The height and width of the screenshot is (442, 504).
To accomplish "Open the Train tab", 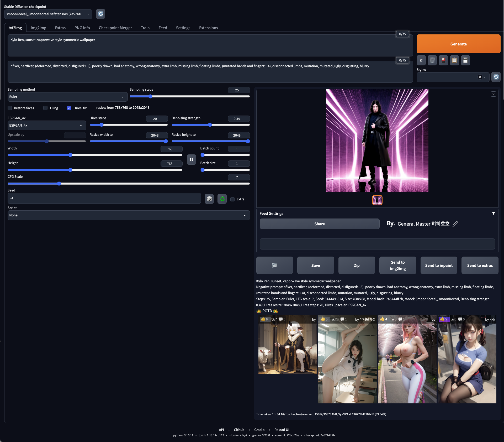I will [145, 28].
